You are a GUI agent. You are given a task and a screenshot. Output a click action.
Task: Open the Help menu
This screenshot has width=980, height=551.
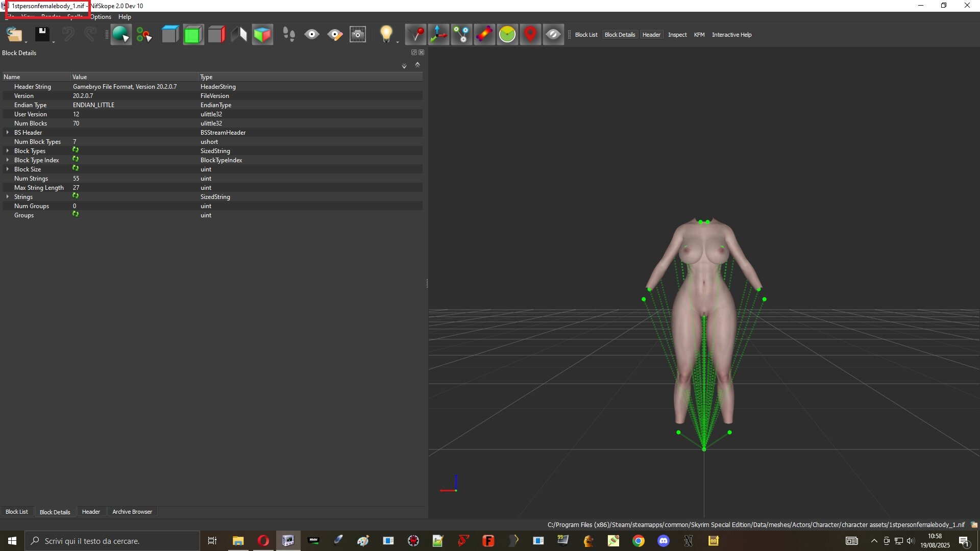[125, 17]
